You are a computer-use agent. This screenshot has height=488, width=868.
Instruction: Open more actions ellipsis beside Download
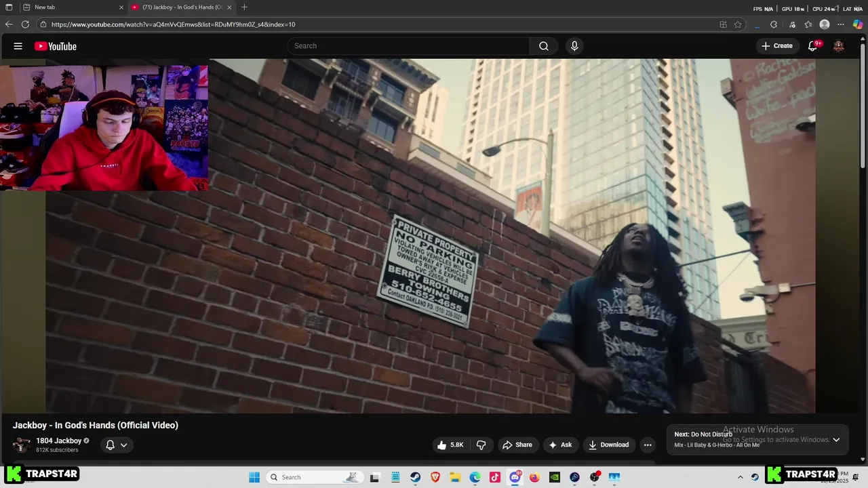point(648,445)
